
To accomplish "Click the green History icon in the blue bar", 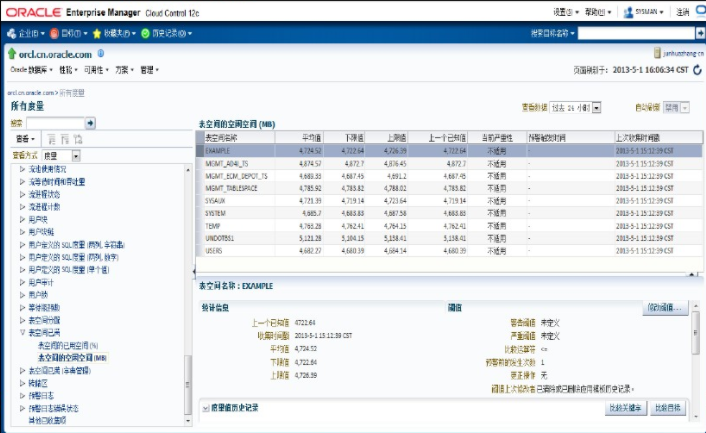I will (145, 33).
